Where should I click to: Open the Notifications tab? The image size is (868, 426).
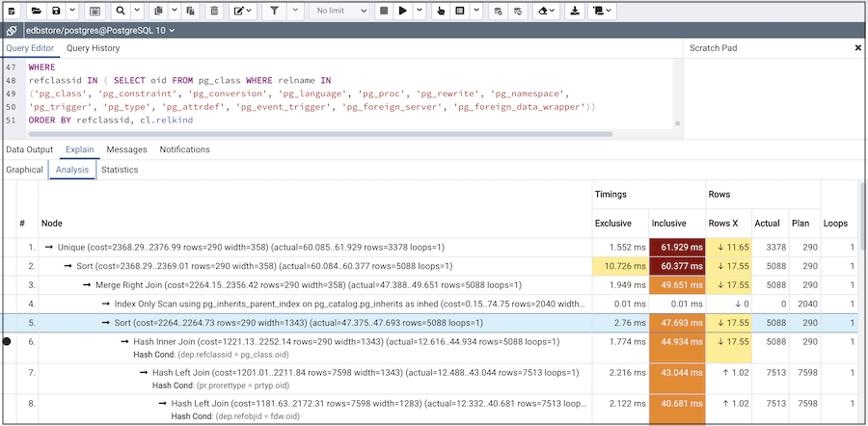(x=185, y=149)
